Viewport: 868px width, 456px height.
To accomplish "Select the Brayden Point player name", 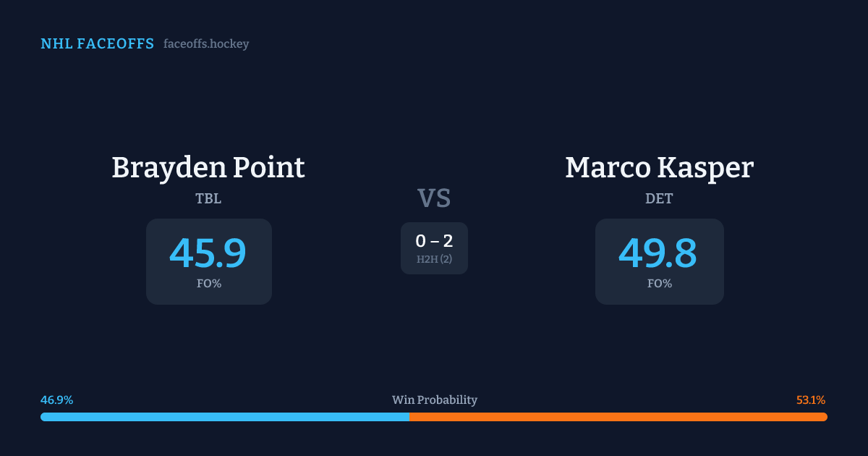I will tap(208, 168).
